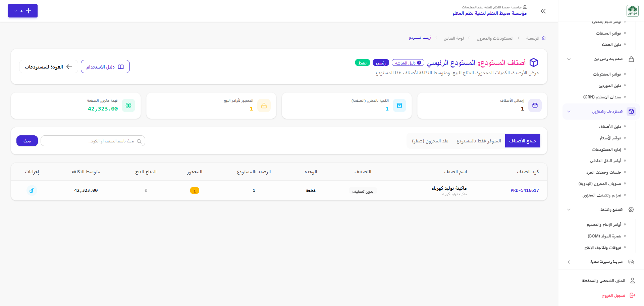The image size is (644, 306).
Task: Click دليل الاستخدام button
Action: (105, 67)
